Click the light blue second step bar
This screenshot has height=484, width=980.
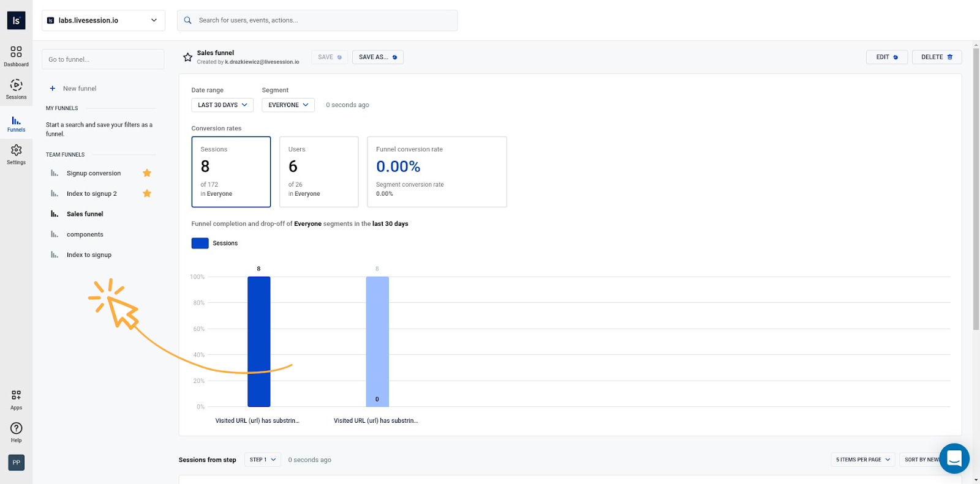(x=377, y=341)
